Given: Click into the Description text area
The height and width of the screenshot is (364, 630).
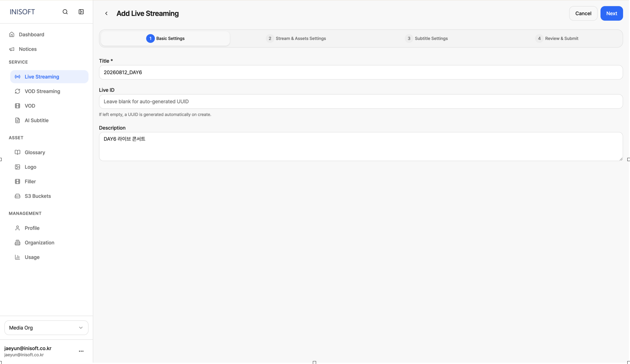Looking at the screenshot, I should (361, 146).
